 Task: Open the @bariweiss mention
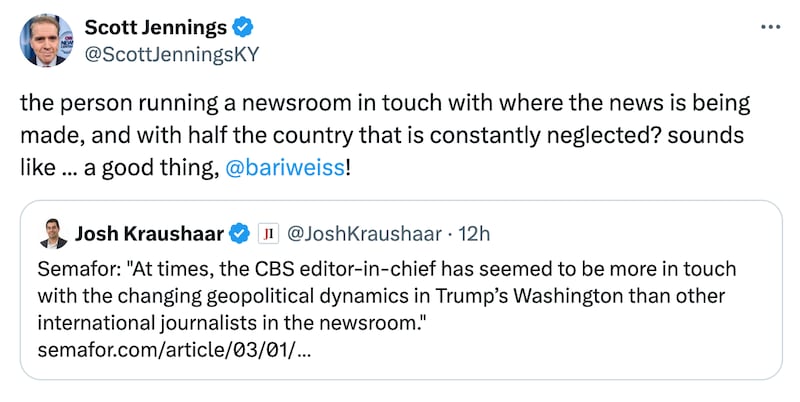(x=296, y=164)
